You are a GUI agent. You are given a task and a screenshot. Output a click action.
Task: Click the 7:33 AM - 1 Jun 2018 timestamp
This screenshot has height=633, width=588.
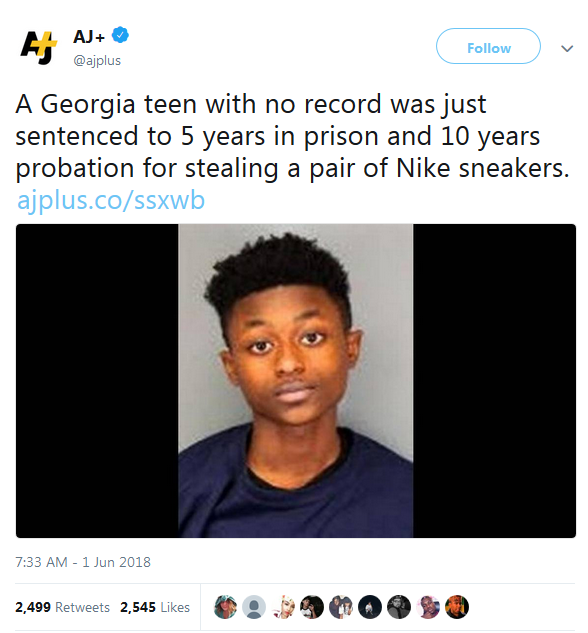pyautogui.click(x=83, y=562)
